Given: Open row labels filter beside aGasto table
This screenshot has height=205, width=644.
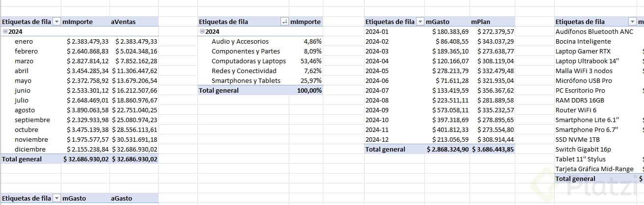Looking at the screenshot, I should [x=56, y=198].
